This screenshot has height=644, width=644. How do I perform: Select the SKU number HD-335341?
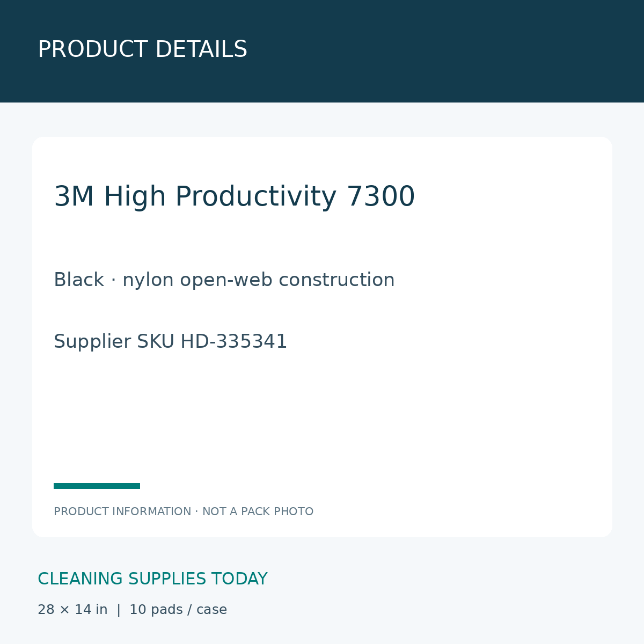click(x=234, y=342)
